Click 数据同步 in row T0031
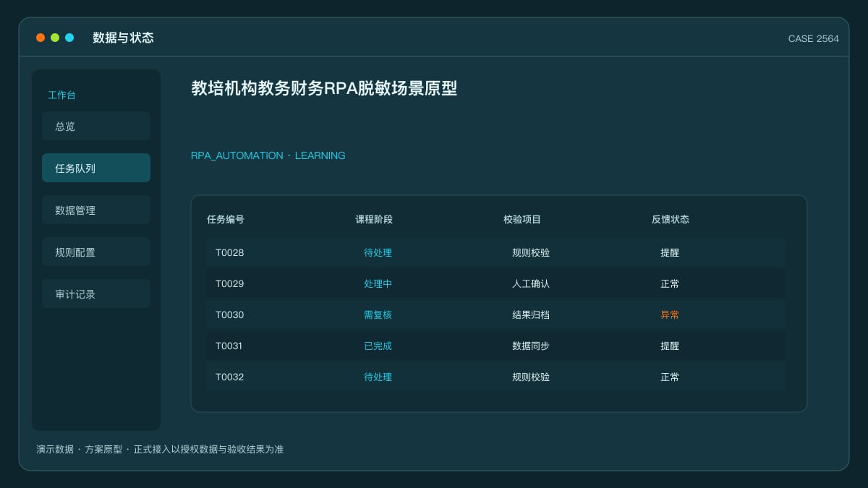 coord(531,346)
